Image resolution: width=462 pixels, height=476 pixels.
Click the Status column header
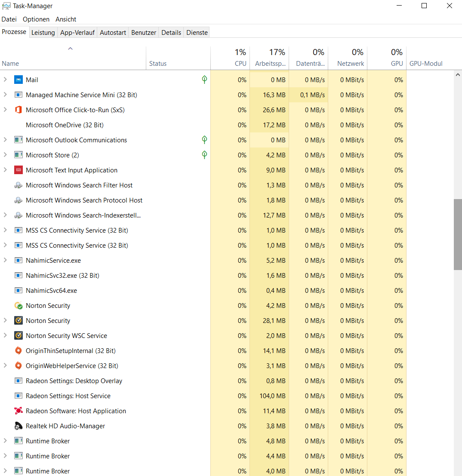[178, 58]
